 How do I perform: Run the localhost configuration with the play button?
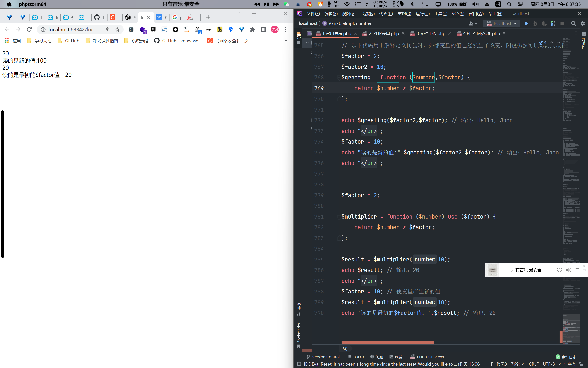[526, 24]
